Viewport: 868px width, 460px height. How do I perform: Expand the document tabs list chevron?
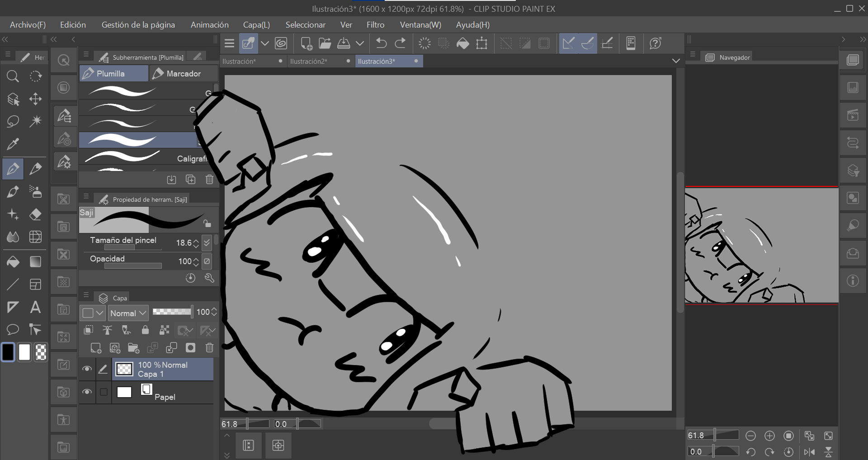tap(676, 61)
